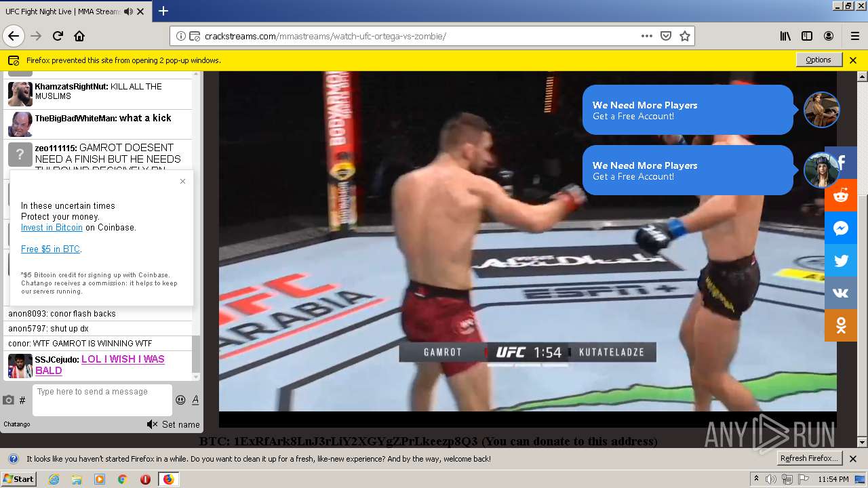
Task: Click Set name in the chat
Action: pyautogui.click(x=180, y=424)
